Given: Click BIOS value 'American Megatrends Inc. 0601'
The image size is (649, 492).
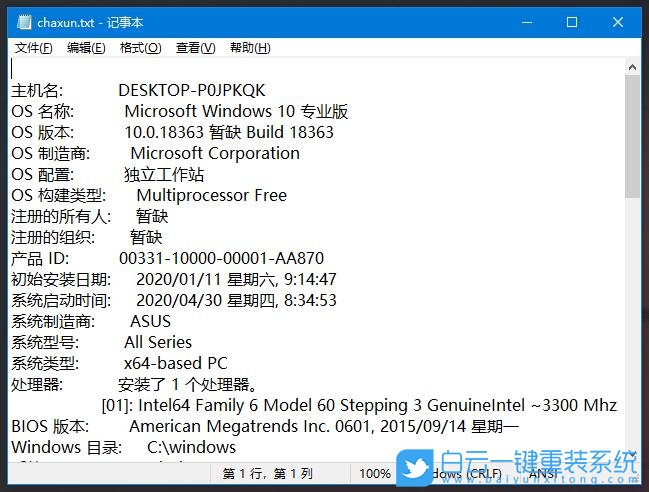Looking at the screenshot, I should 251,426.
